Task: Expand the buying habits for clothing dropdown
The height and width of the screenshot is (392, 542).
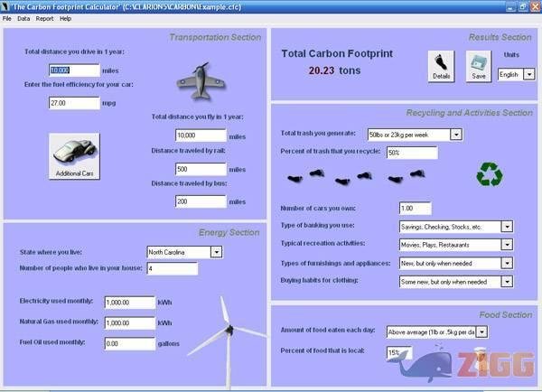Action: [507, 281]
